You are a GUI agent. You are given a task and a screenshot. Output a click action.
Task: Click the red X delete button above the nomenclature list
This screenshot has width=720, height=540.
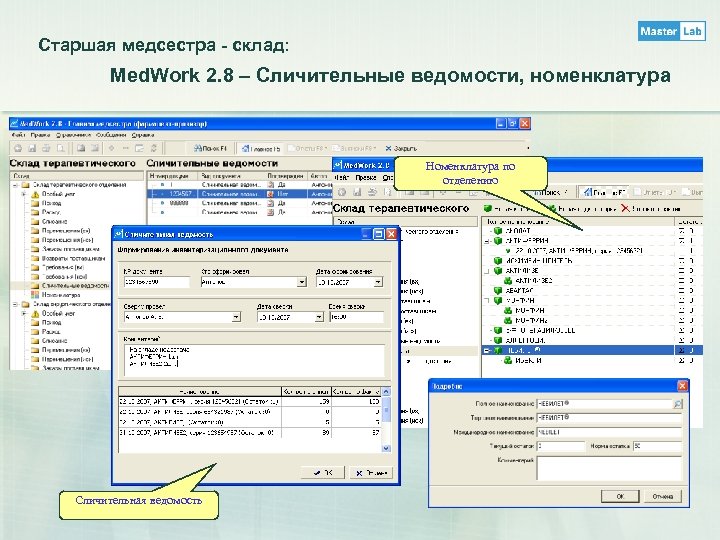(625, 208)
